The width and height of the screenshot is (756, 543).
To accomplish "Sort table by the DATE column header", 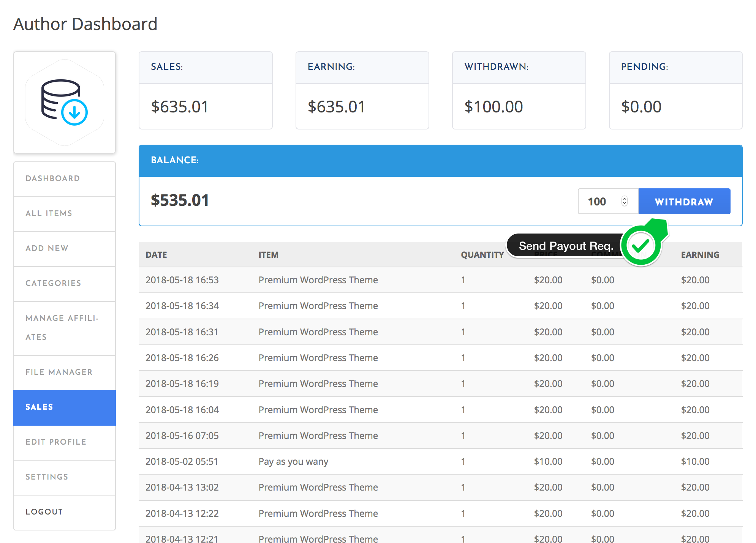I will click(x=156, y=255).
